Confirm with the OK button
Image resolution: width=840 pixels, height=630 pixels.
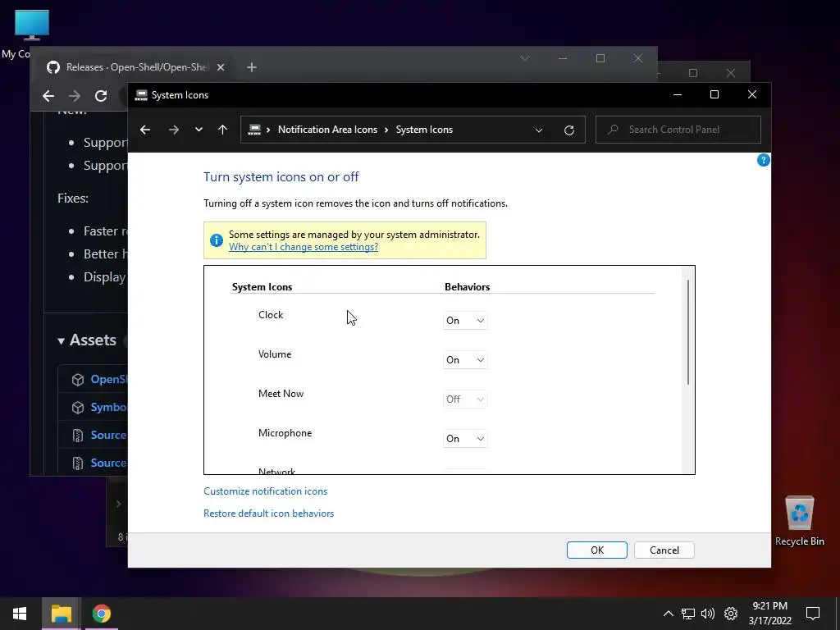[597, 550]
